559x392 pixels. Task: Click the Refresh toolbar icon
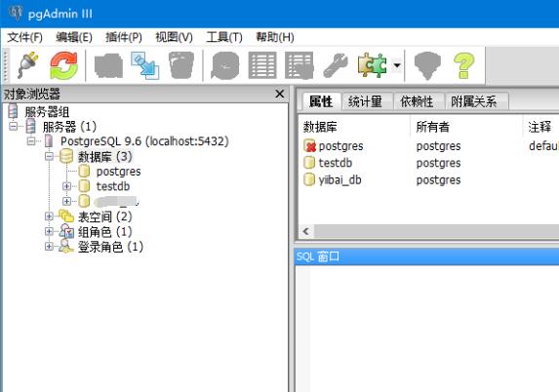click(63, 65)
